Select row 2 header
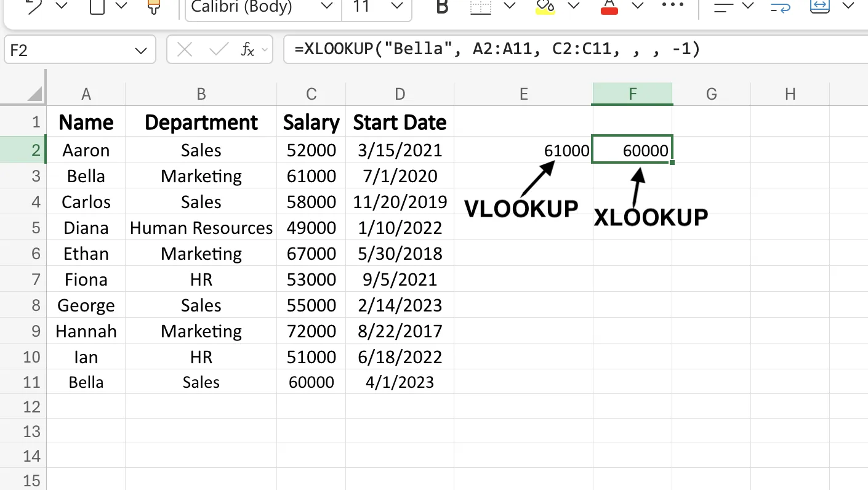The height and width of the screenshot is (490, 868). tap(23, 150)
